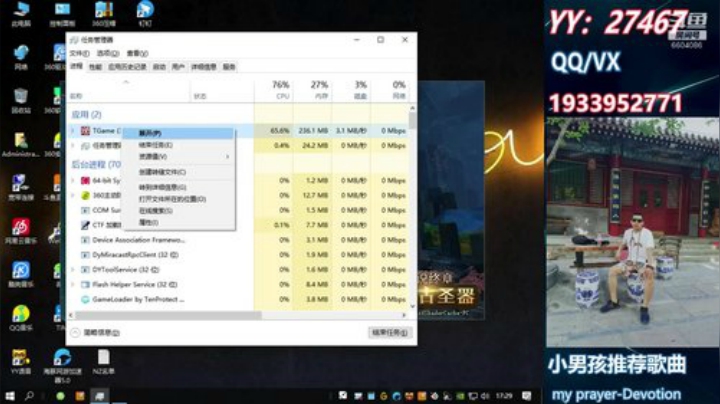Click the TGame app icon in process list
The image size is (720, 404).
[85, 131]
